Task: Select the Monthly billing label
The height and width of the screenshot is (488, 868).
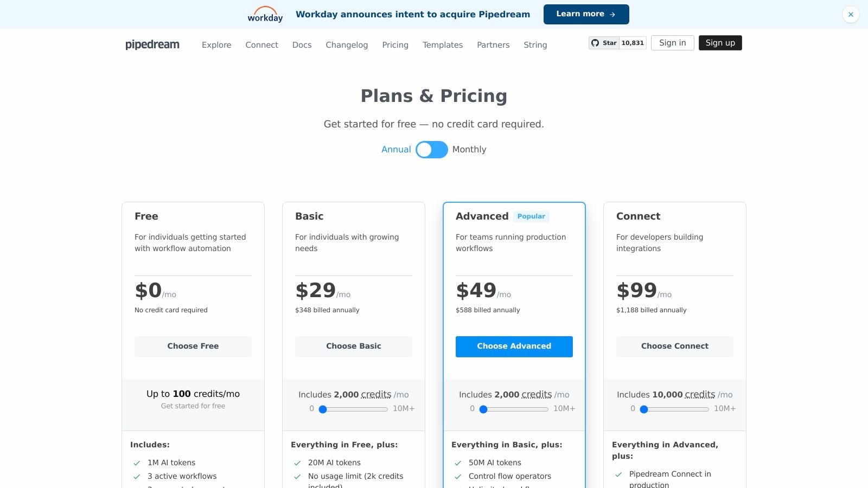Action: point(469,150)
